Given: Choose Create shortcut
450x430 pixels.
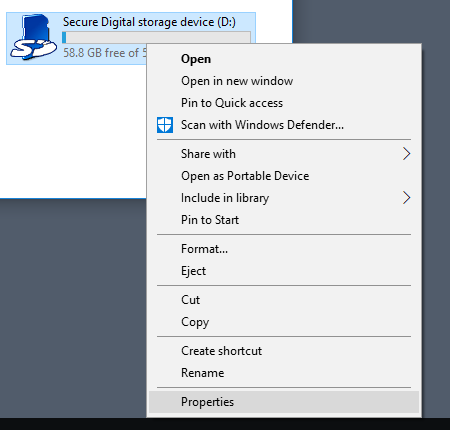Looking at the screenshot, I should [x=284, y=351].
